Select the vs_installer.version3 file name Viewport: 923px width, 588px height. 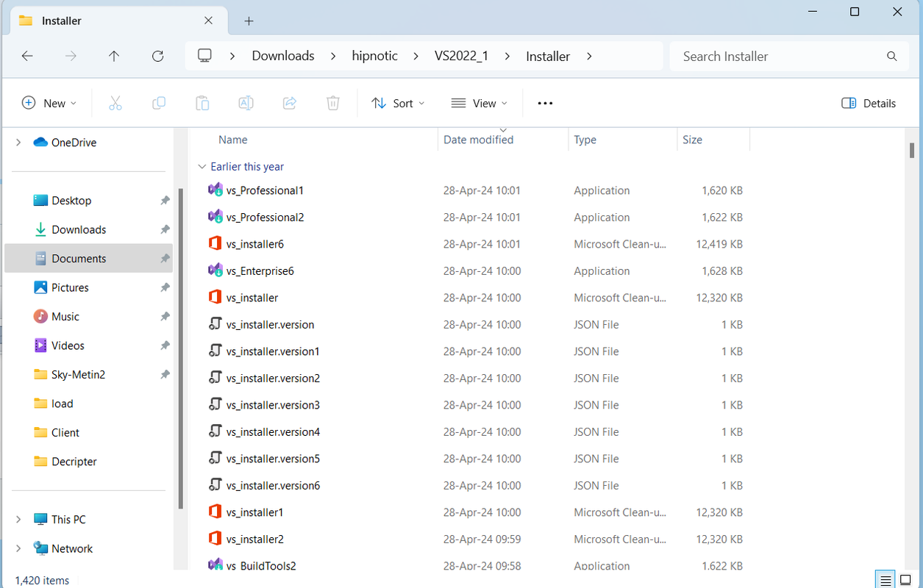pos(273,405)
